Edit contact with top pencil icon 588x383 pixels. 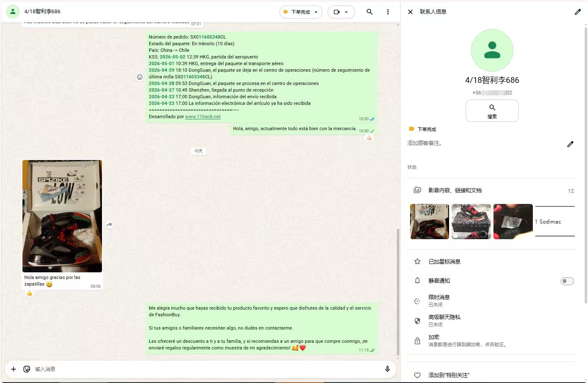point(578,12)
